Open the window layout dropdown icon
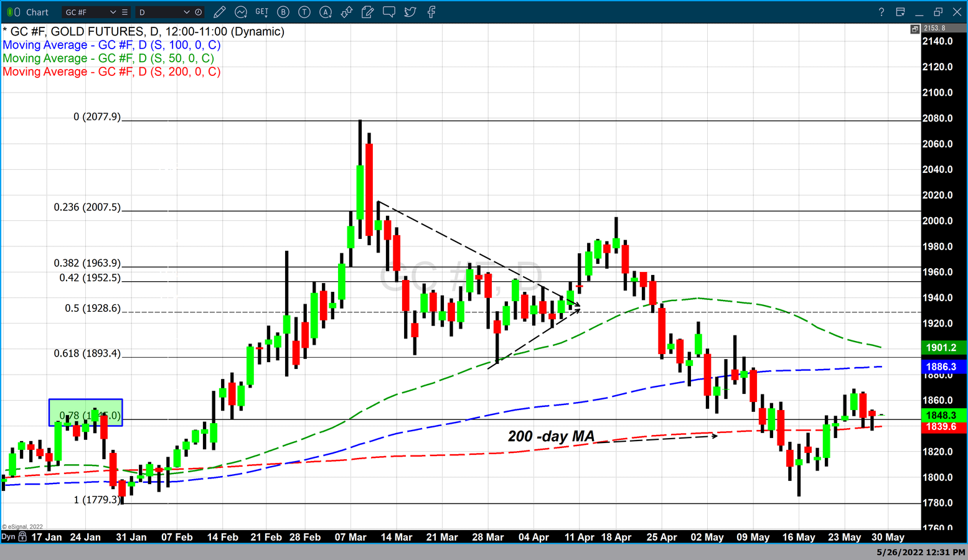The height and width of the screenshot is (560, 968). tap(900, 12)
